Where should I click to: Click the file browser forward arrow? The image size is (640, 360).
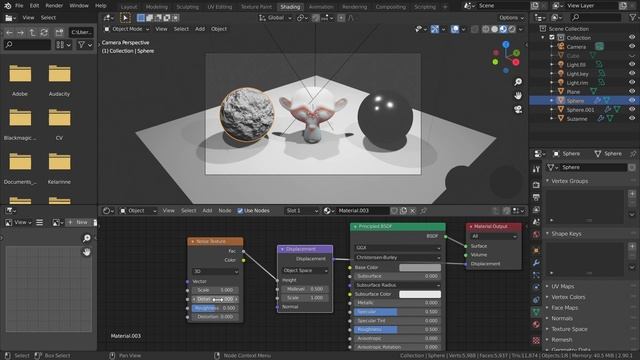click(x=20, y=32)
